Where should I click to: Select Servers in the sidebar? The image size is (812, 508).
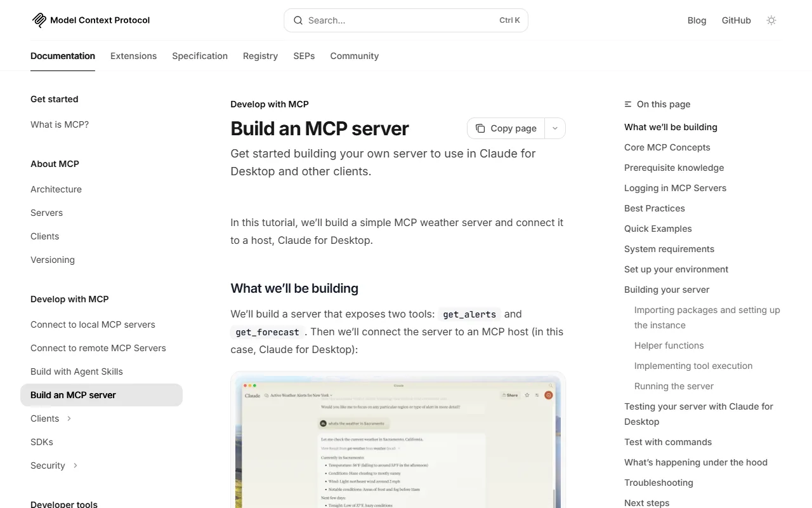[x=46, y=213]
